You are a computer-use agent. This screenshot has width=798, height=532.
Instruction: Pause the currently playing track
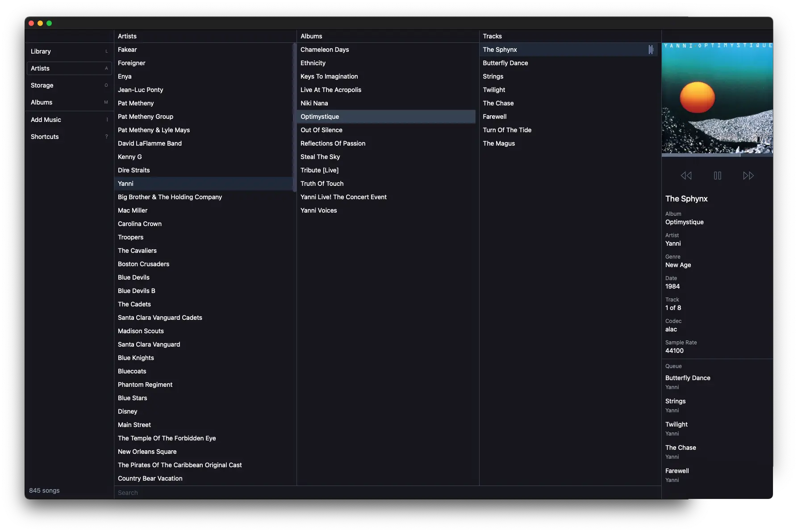click(717, 176)
